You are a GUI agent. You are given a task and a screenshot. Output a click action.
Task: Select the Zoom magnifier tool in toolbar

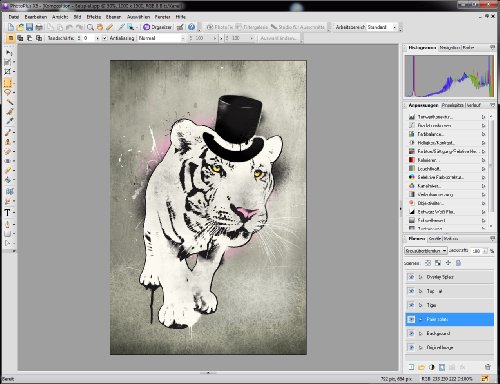pos(90,27)
